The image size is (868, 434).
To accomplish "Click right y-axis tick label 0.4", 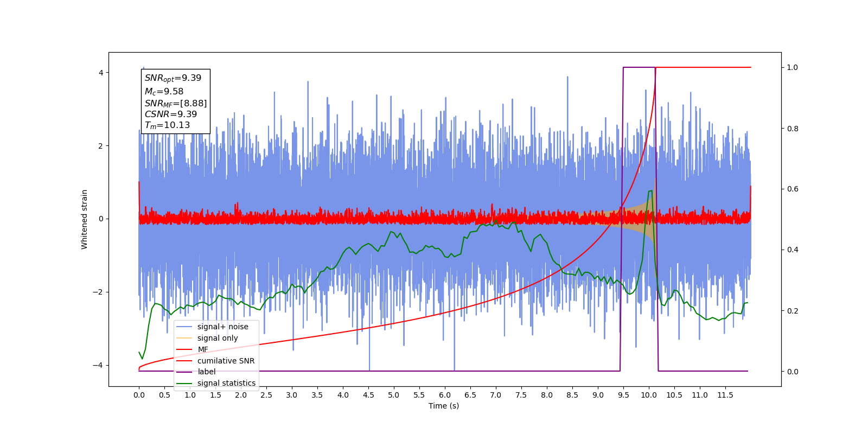I will [x=793, y=250].
